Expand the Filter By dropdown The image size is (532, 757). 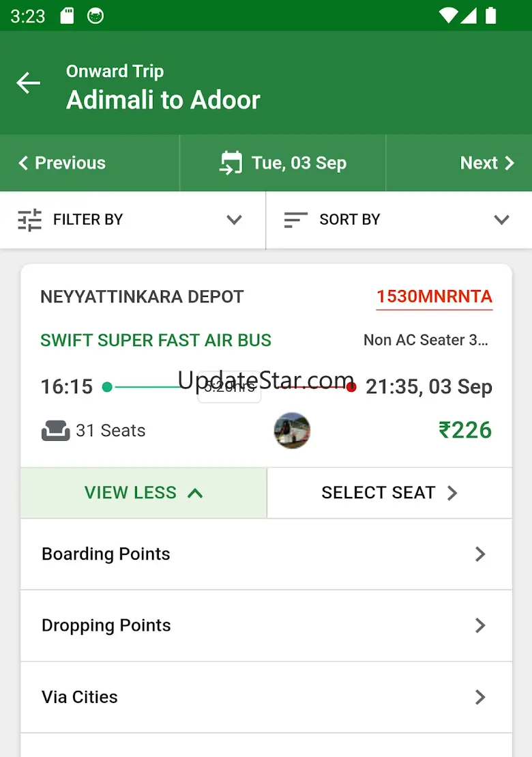[234, 220]
